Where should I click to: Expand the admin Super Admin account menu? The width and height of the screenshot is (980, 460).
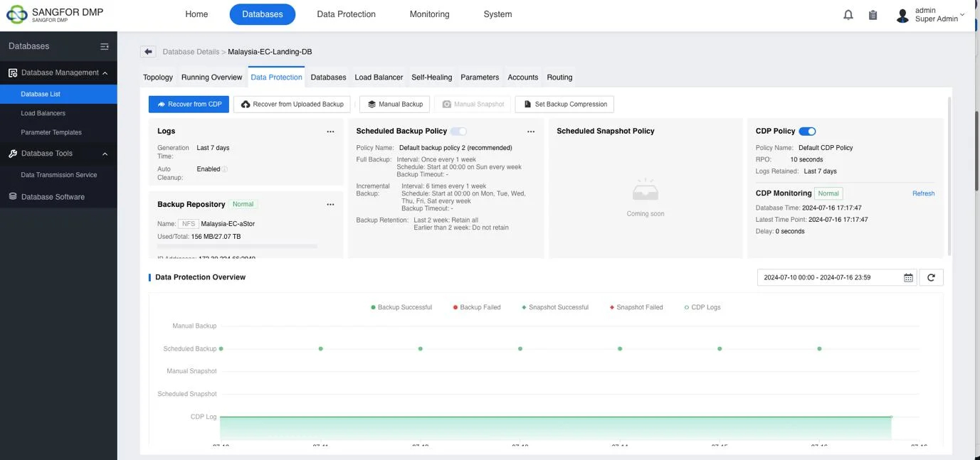pos(936,14)
